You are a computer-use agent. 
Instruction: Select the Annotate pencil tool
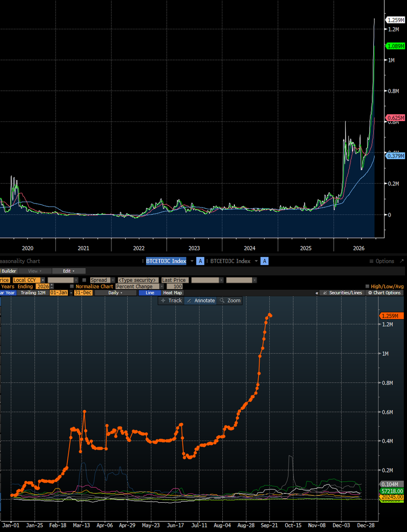[x=201, y=301]
